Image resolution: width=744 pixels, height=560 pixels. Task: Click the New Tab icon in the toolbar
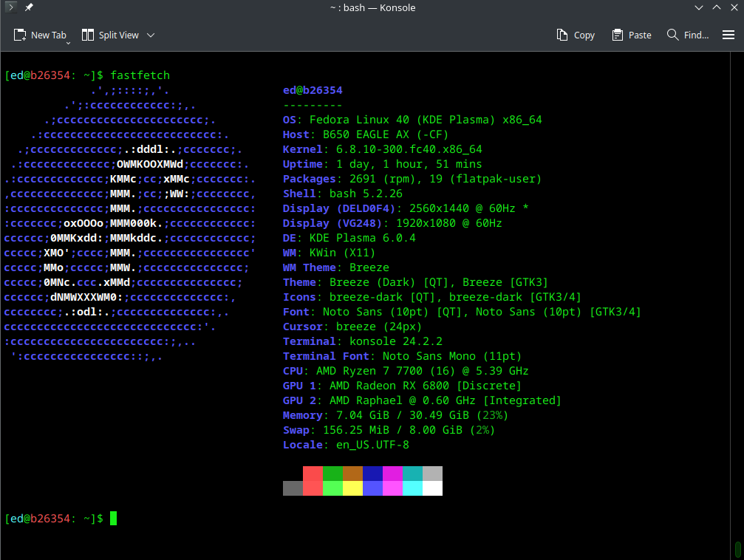click(20, 35)
